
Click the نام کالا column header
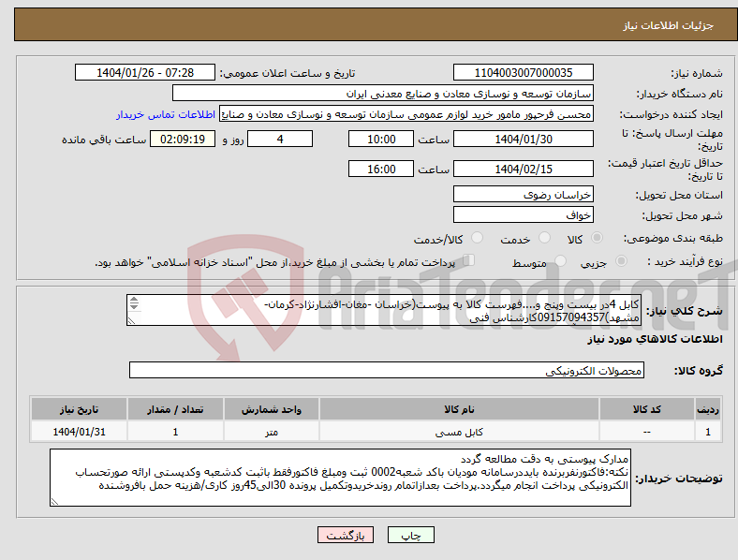[x=459, y=409]
